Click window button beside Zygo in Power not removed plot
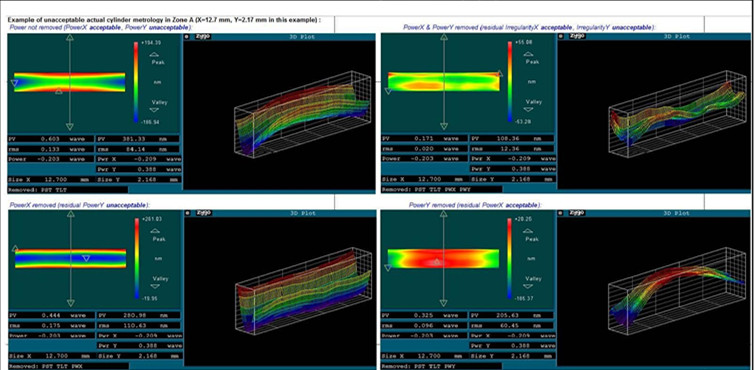Viewport: 755px width, 370px height. (x=187, y=37)
